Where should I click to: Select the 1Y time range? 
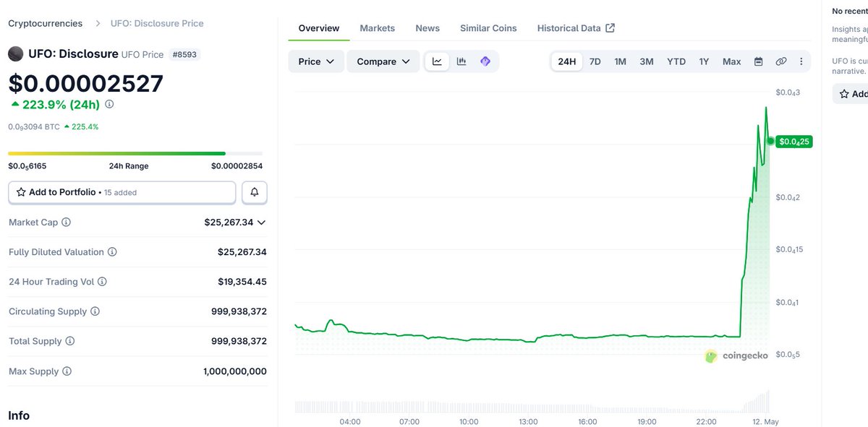click(704, 61)
